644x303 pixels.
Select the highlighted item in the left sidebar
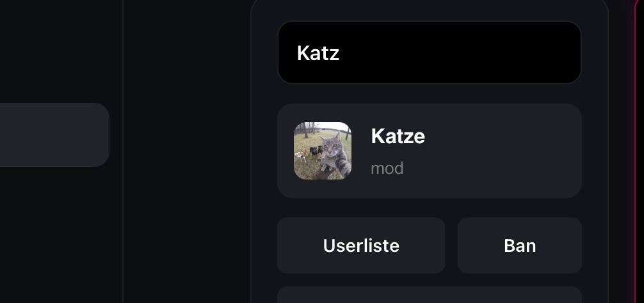pos(54,135)
